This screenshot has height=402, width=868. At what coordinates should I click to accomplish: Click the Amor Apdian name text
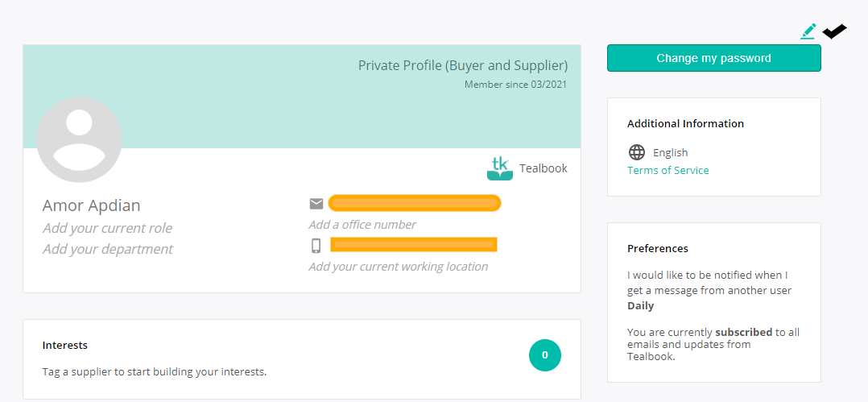[x=91, y=205]
